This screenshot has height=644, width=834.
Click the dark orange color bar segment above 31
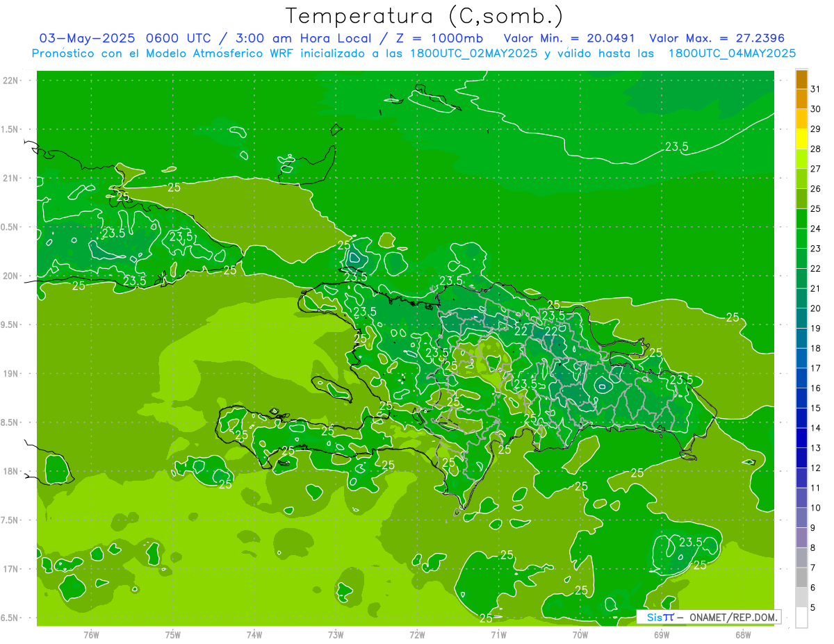801,79
